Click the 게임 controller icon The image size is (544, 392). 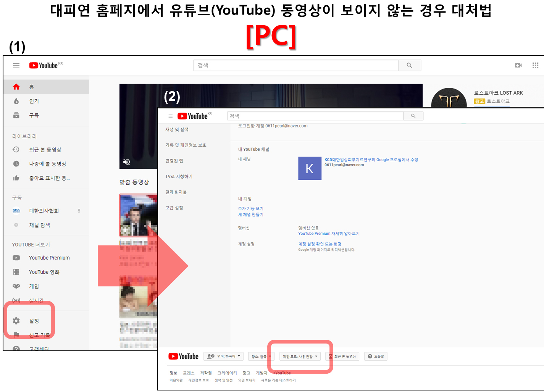pyautogui.click(x=16, y=286)
